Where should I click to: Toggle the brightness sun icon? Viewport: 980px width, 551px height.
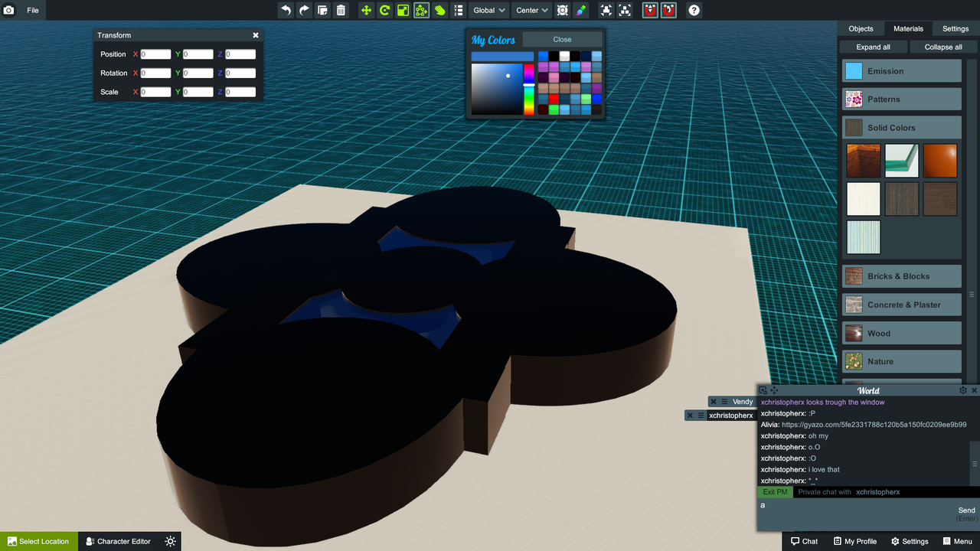pyautogui.click(x=170, y=541)
